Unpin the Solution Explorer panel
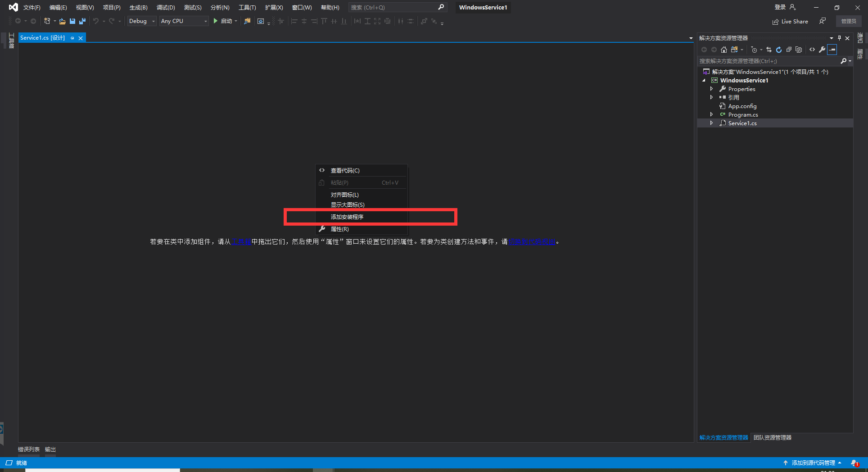The height and width of the screenshot is (472, 868). coord(839,37)
